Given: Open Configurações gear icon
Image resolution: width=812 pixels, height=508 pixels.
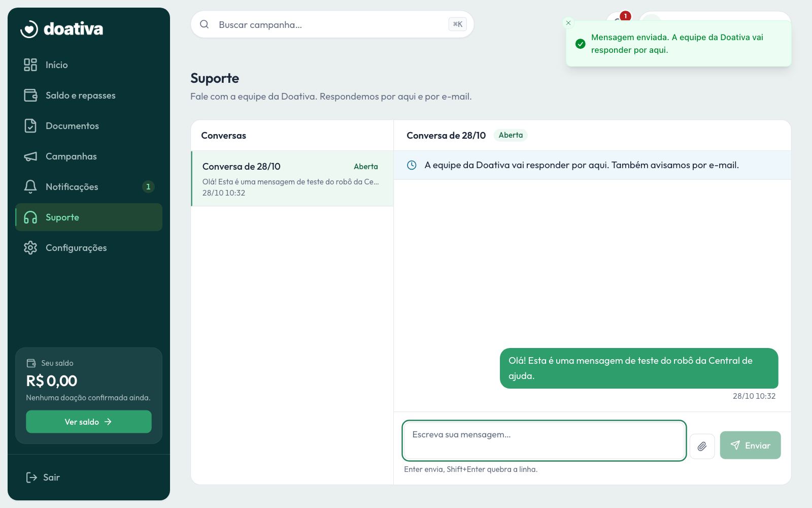Looking at the screenshot, I should pyautogui.click(x=30, y=248).
